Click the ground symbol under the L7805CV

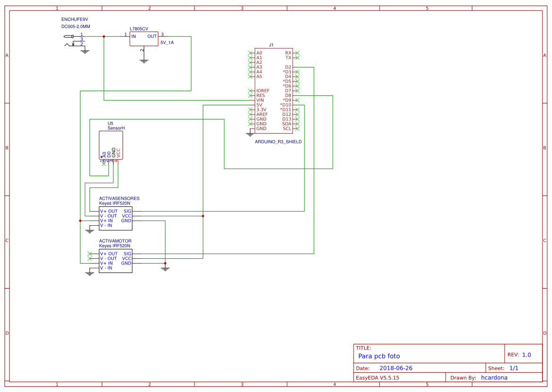point(144,60)
